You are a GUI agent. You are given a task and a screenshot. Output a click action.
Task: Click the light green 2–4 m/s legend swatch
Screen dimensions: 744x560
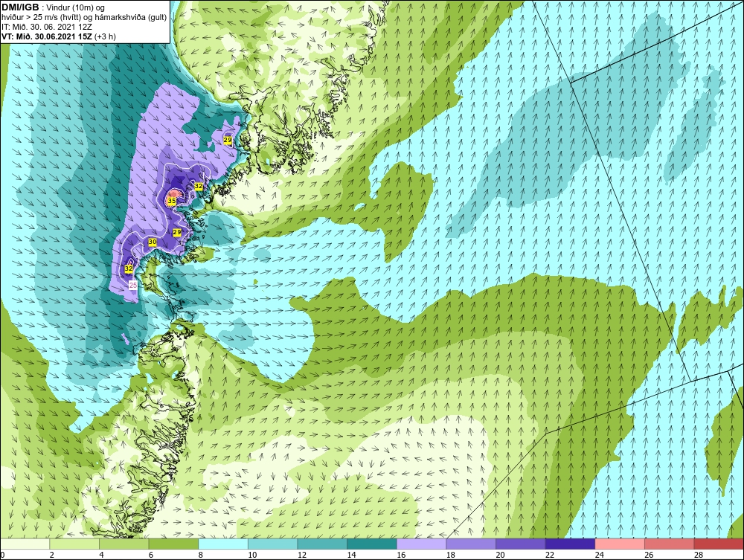[74, 544]
